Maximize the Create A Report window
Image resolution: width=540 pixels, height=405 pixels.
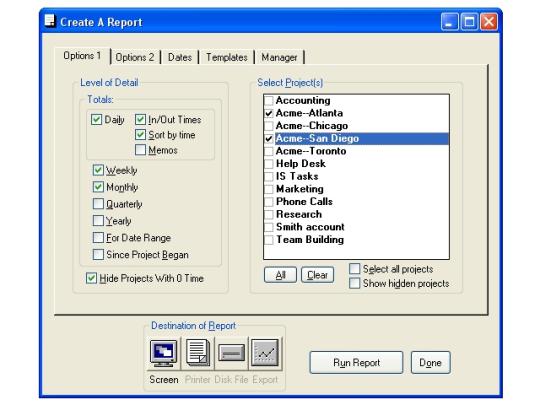[x=469, y=22]
